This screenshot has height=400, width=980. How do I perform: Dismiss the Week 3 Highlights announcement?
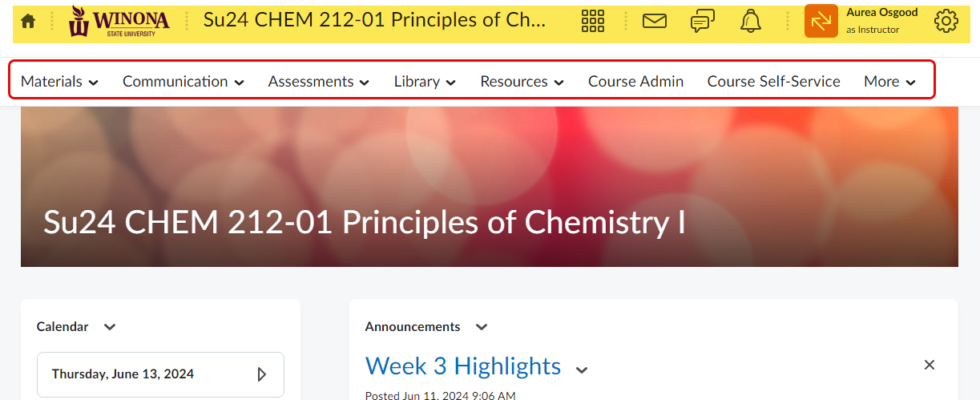coord(930,365)
